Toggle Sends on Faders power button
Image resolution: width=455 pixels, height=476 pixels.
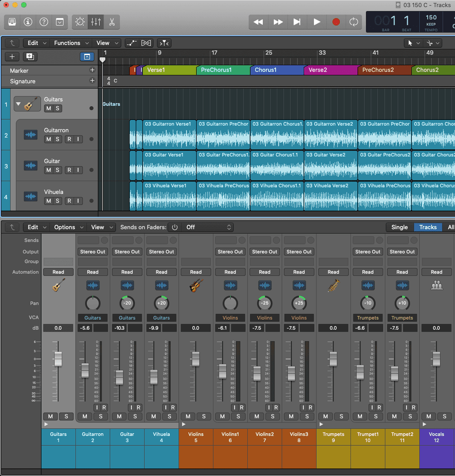pos(175,227)
